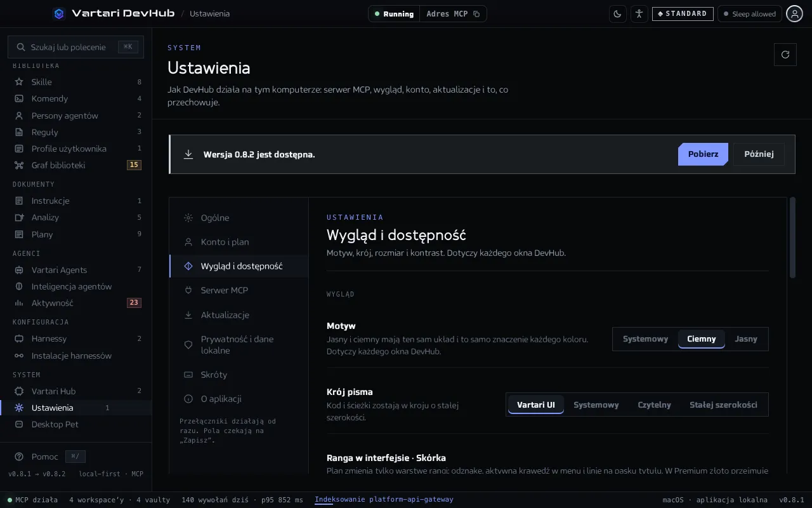Open the Reguły library item
Viewport: 812px width, 508px height.
[x=76, y=132]
